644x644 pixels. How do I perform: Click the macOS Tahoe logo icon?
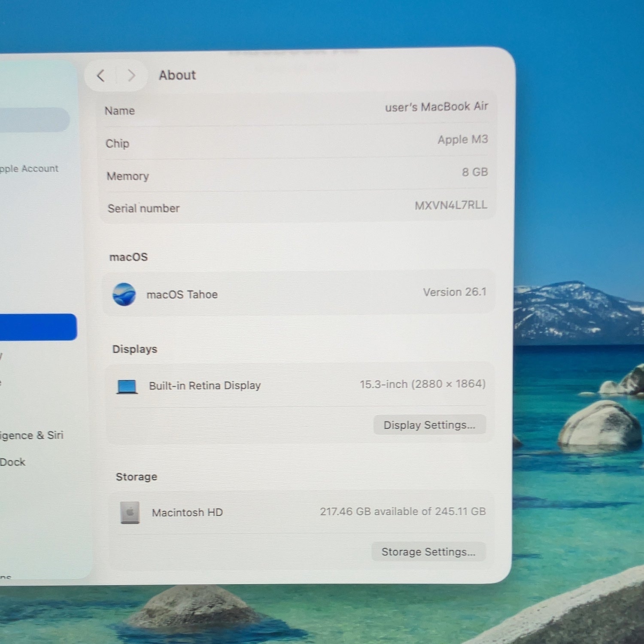click(124, 295)
